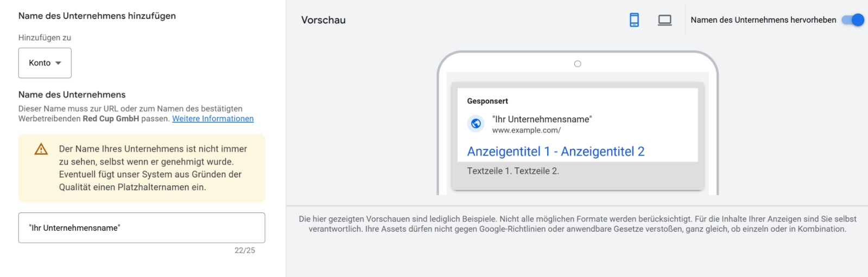Click www.example.com/ URL in preview
This screenshot has height=277, width=868.
pyautogui.click(x=527, y=130)
